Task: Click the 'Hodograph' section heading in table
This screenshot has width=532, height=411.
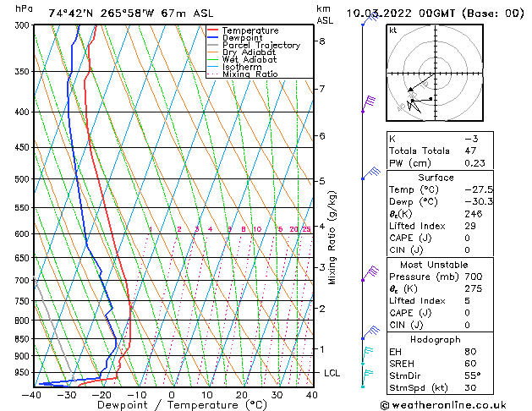Action: (x=436, y=339)
